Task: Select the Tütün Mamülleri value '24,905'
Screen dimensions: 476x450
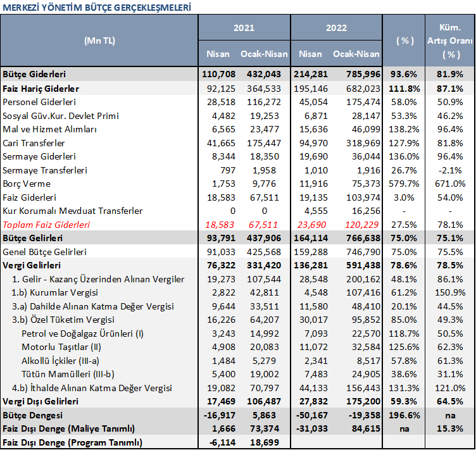Action: click(366, 374)
